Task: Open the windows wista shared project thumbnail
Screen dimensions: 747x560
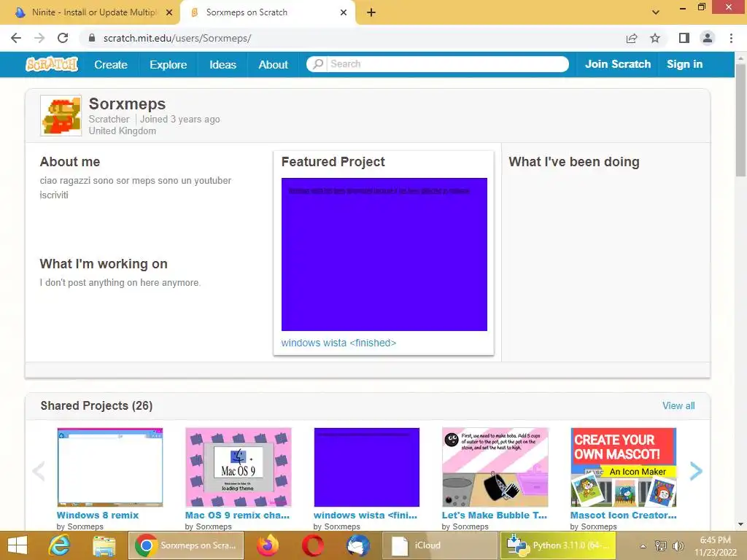Action: tap(367, 467)
